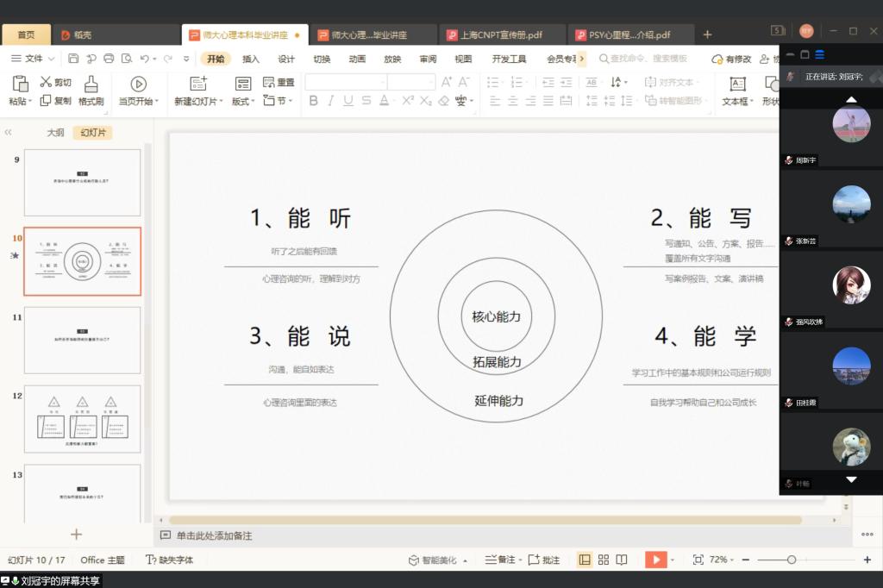The image size is (883, 588).
Task: Insert a Text Box (文本框)
Action: pyautogui.click(x=737, y=91)
